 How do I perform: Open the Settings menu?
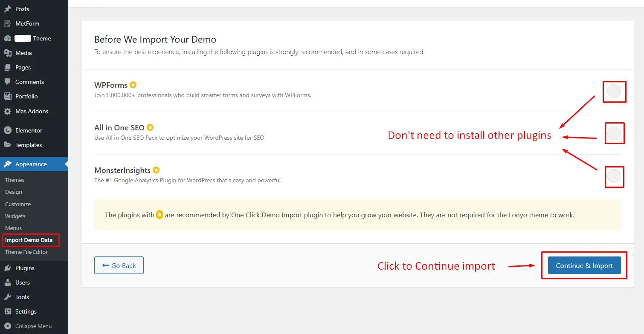pyautogui.click(x=34, y=311)
